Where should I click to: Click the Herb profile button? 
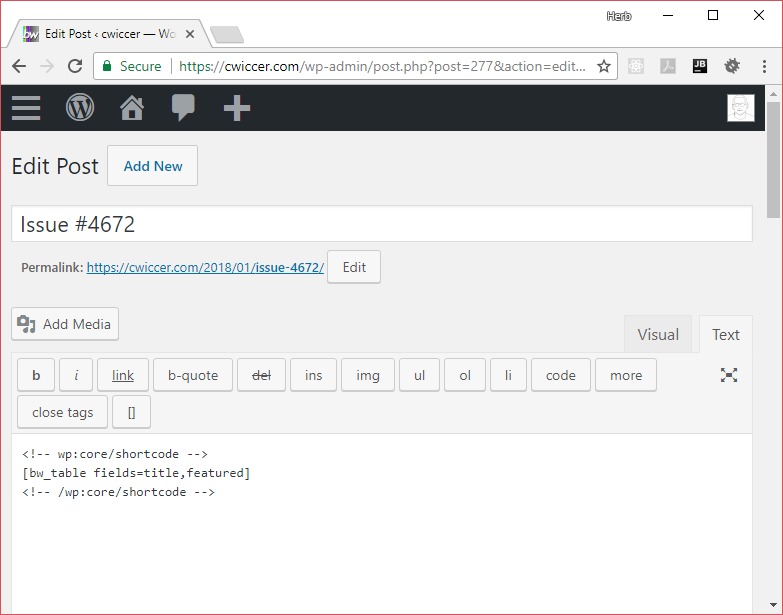(619, 16)
